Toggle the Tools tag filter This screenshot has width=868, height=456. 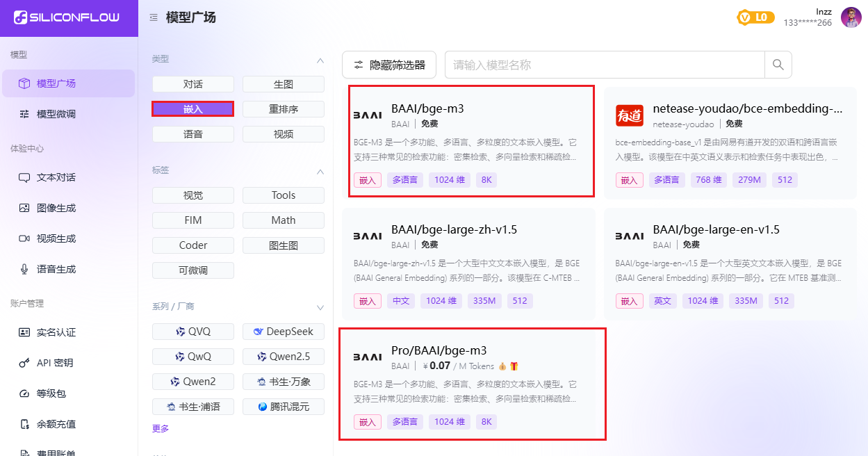point(284,195)
